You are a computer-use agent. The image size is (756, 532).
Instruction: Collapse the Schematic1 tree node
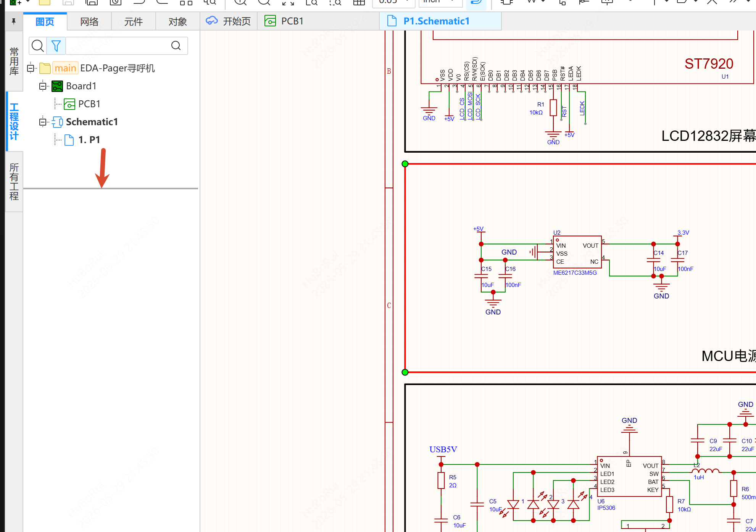(x=43, y=122)
